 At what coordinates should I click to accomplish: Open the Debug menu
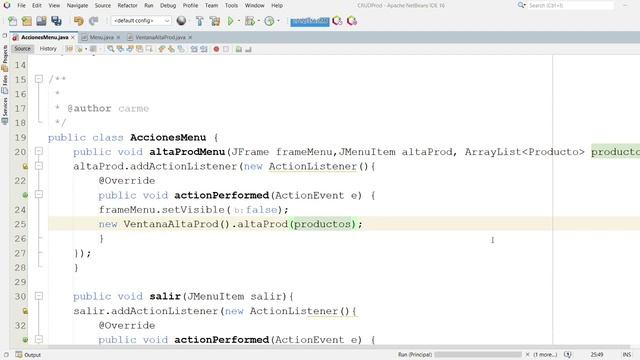pyautogui.click(x=168, y=6)
